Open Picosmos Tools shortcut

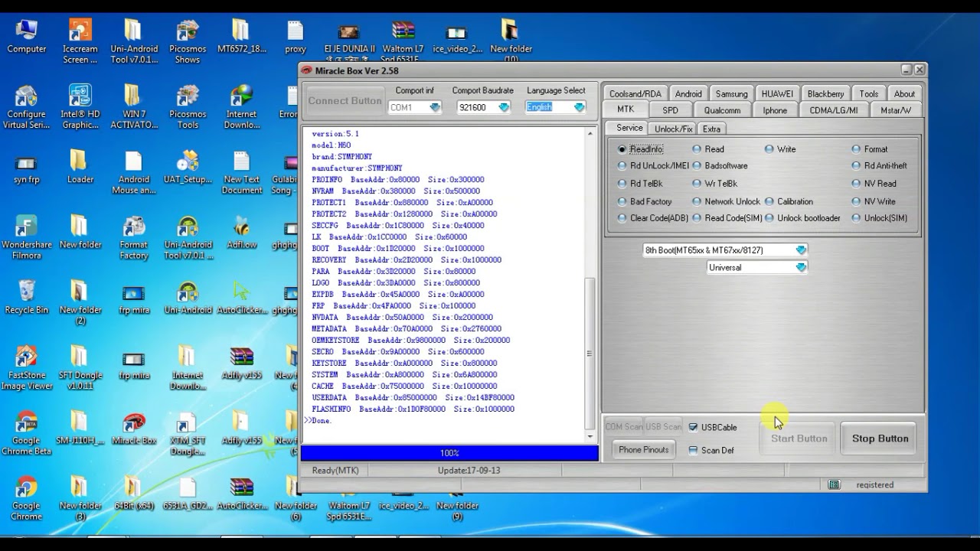(x=187, y=107)
